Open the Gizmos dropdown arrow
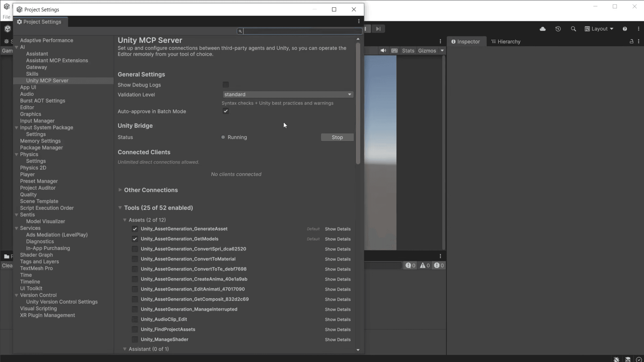Image resolution: width=644 pixels, height=362 pixels. [x=442, y=51]
